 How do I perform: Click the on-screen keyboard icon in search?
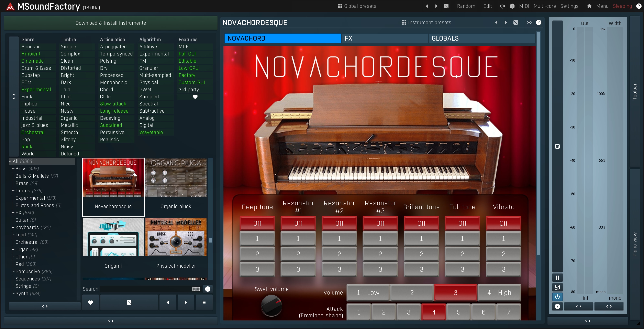pyautogui.click(x=196, y=289)
